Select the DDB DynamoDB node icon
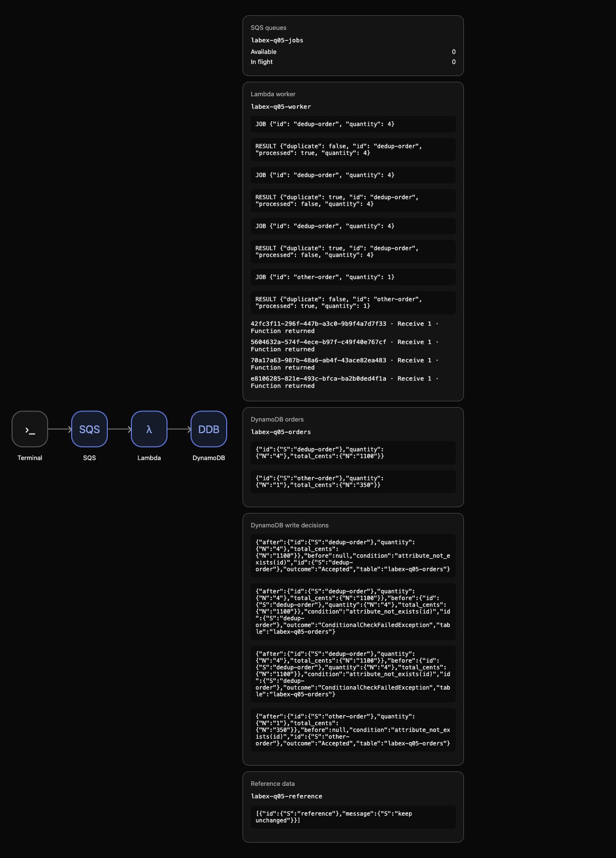This screenshot has width=616, height=858. click(209, 429)
